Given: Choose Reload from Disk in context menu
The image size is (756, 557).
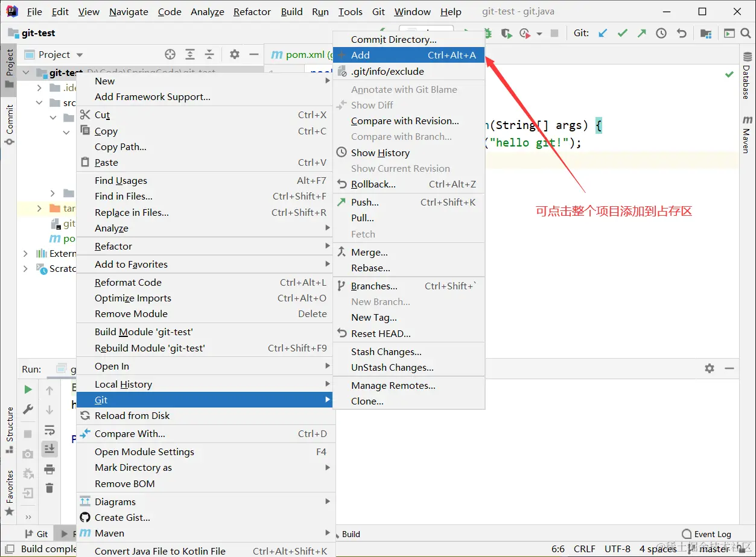Looking at the screenshot, I should pos(205,415).
